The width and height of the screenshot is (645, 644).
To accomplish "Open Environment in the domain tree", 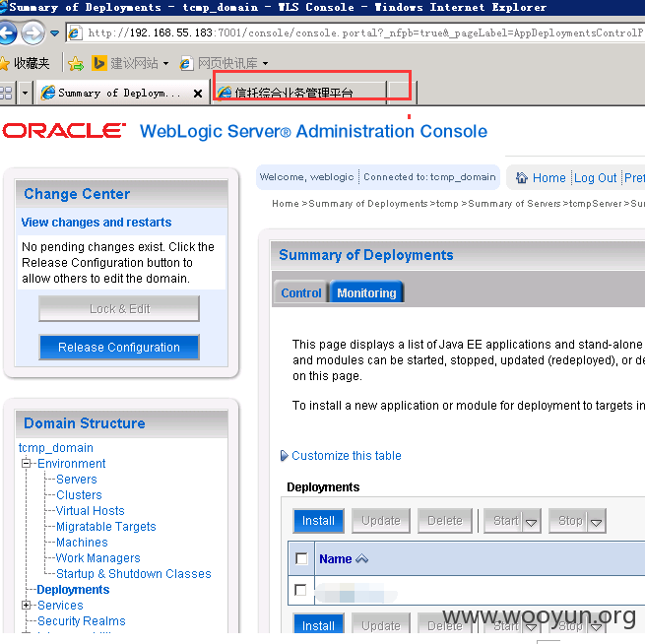I will tap(72, 464).
